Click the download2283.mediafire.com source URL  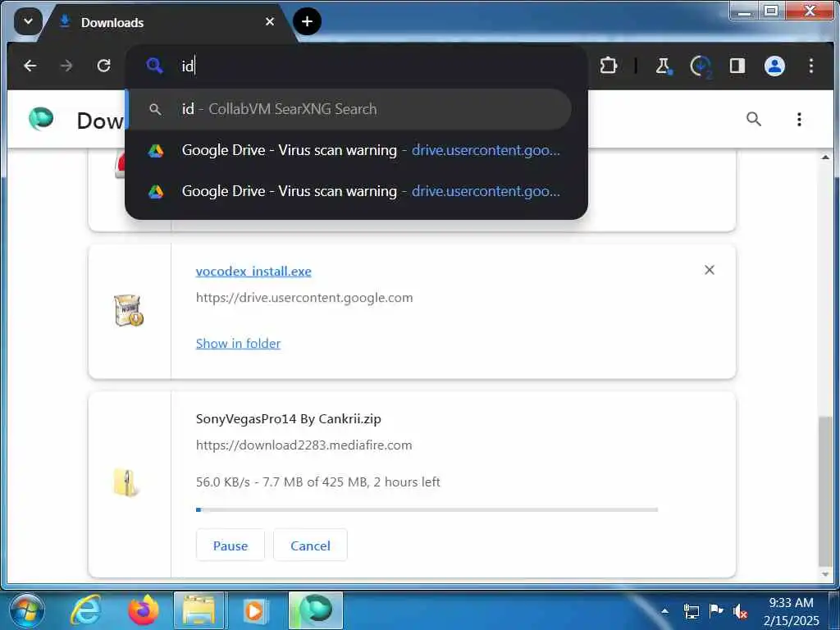(x=304, y=445)
